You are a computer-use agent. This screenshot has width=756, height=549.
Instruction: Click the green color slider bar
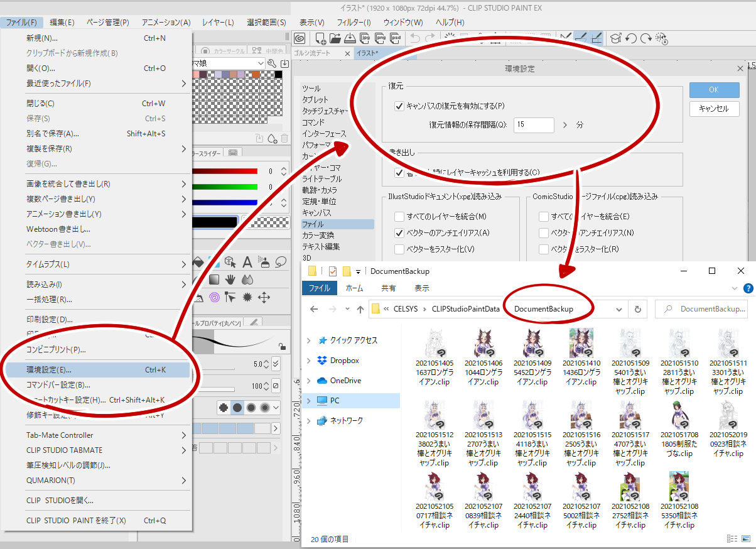pyautogui.click(x=225, y=187)
